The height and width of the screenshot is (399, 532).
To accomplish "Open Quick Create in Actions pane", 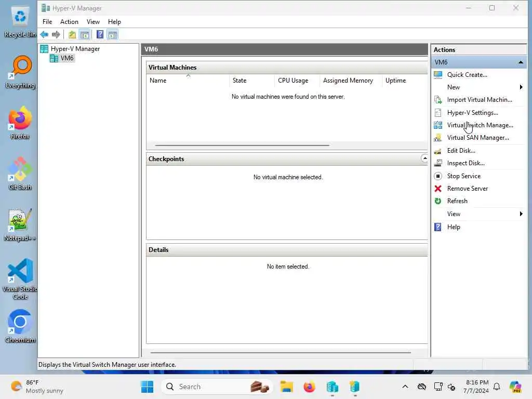I will [x=467, y=75].
